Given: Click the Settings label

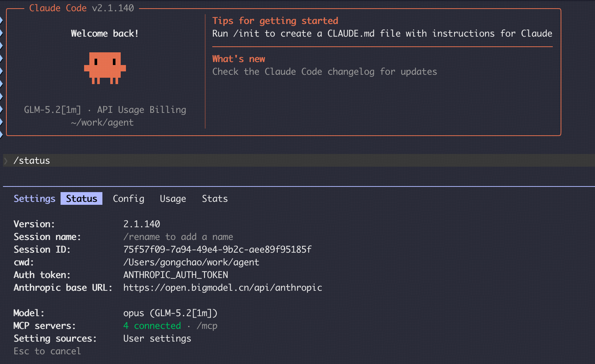Looking at the screenshot, I should coord(34,198).
